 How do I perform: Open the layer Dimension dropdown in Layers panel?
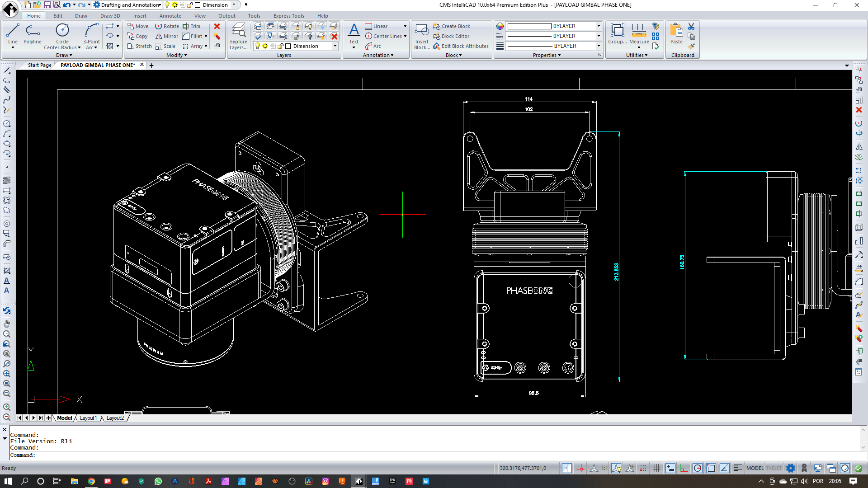pyautogui.click(x=335, y=46)
